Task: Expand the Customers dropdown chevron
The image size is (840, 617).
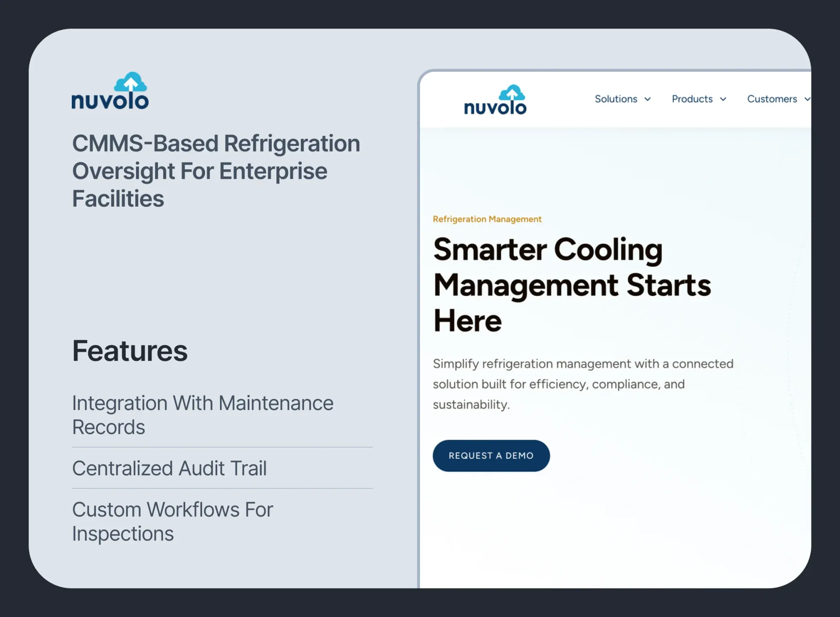Action: click(x=807, y=99)
